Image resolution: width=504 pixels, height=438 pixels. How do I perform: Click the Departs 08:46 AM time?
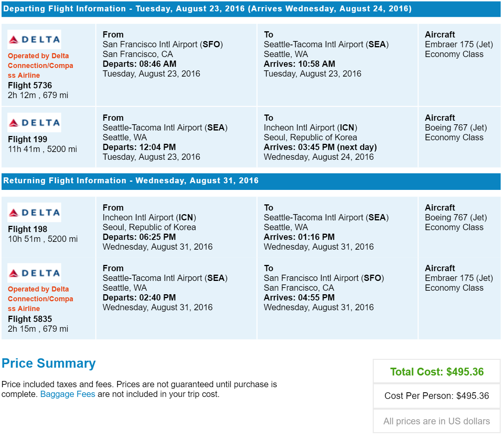point(139,64)
